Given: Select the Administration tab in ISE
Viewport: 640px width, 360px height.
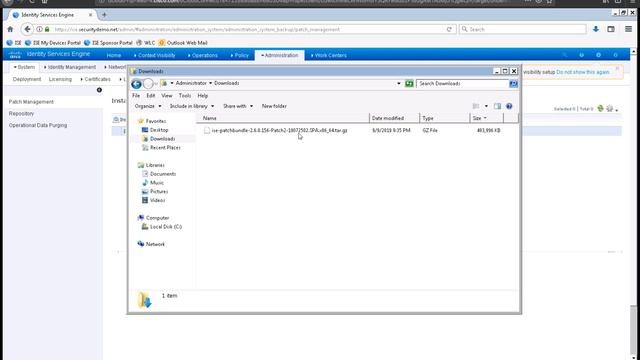Looking at the screenshot, I should point(280,55).
